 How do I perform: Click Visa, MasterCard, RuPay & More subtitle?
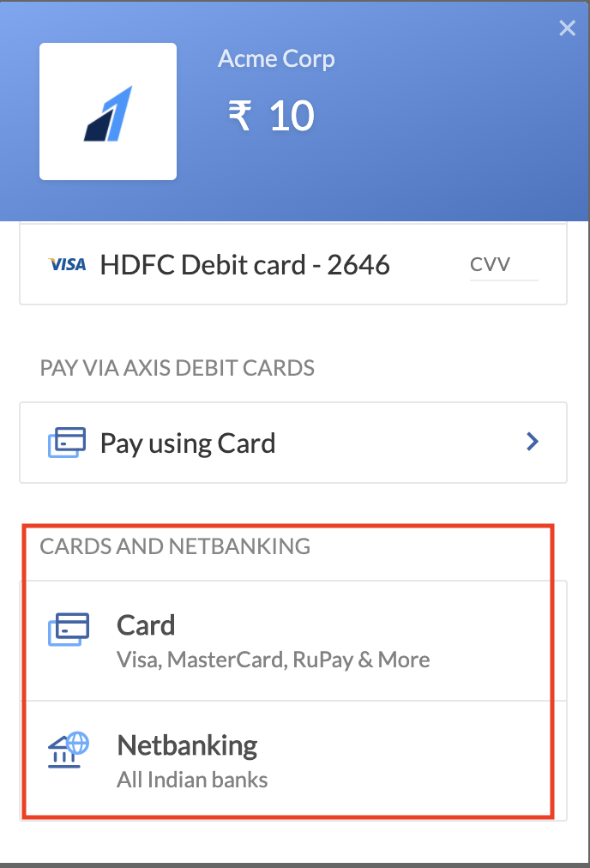[273, 660]
